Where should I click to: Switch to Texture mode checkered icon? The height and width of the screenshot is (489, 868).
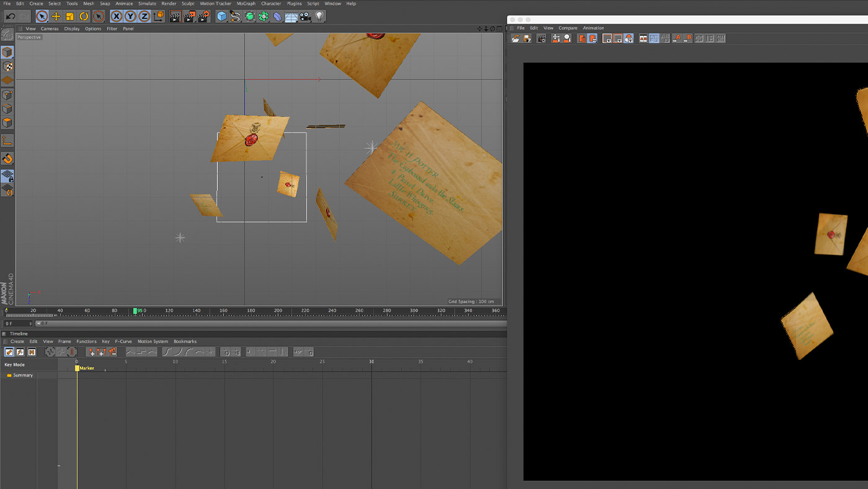pyautogui.click(x=7, y=66)
